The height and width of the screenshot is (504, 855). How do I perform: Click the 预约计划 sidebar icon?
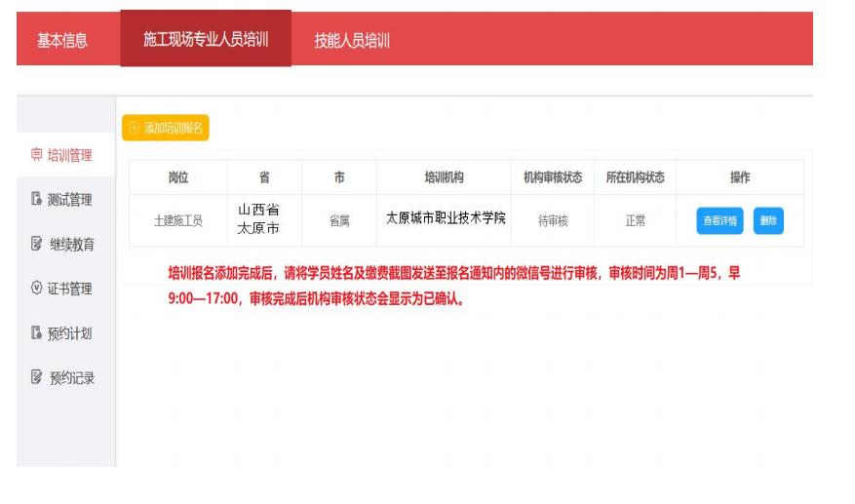(36, 332)
